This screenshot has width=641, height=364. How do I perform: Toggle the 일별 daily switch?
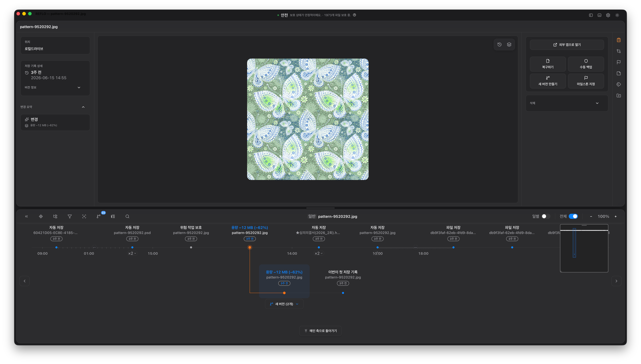coord(546,216)
